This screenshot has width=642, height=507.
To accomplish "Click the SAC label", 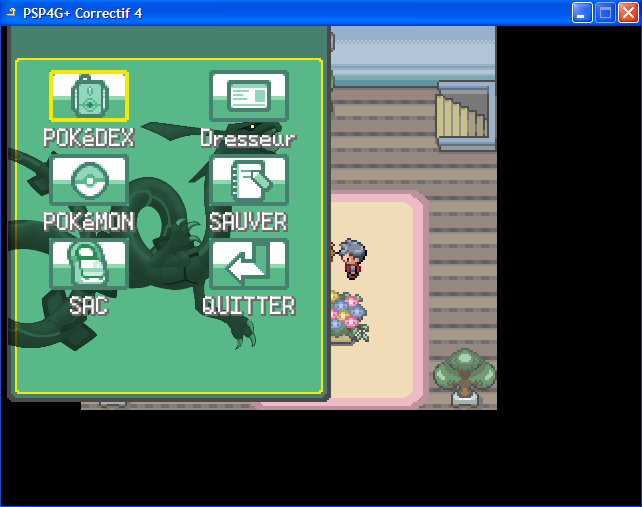I will 89,306.
